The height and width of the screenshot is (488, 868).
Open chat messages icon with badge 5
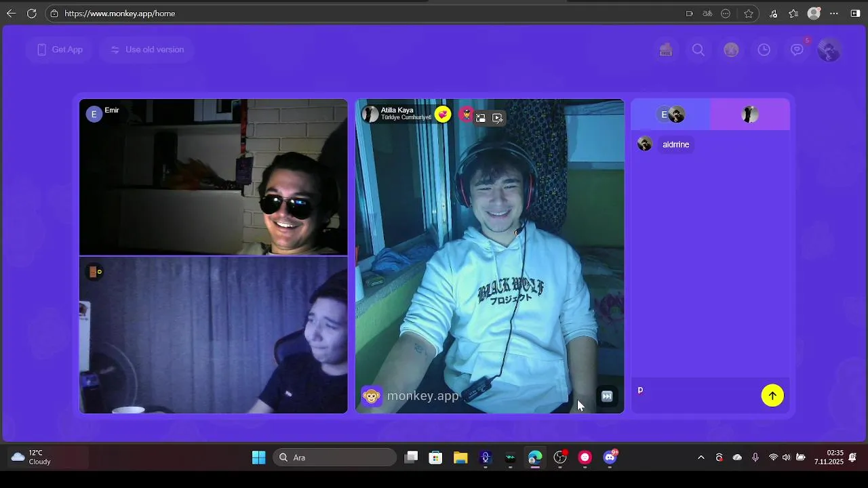(797, 49)
